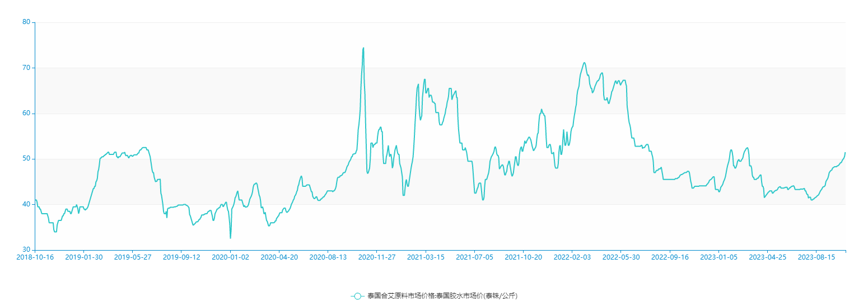Click the final data point at line's right end
The width and height of the screenshot is (868, 306).
[845, 153]
